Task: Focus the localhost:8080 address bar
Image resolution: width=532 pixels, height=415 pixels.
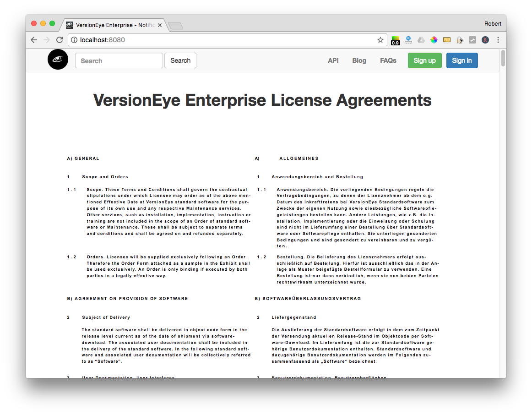Action: 228,40
